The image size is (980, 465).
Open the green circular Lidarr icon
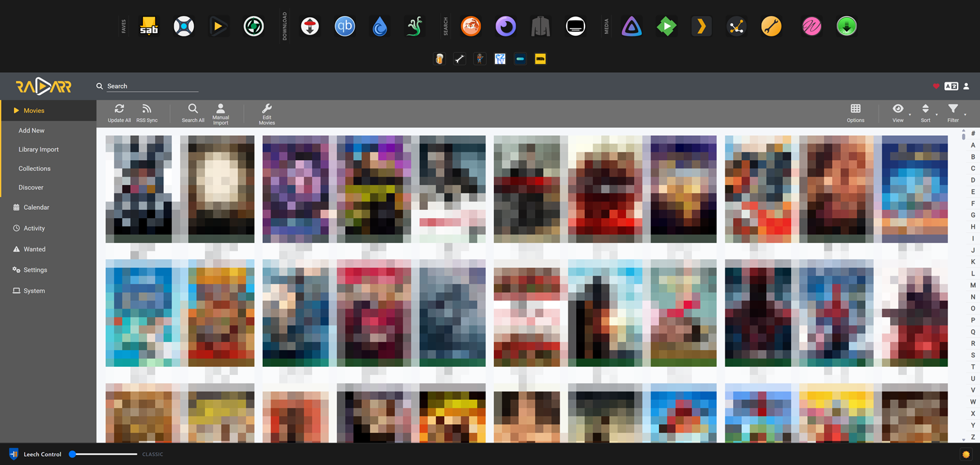pos(254,26)
